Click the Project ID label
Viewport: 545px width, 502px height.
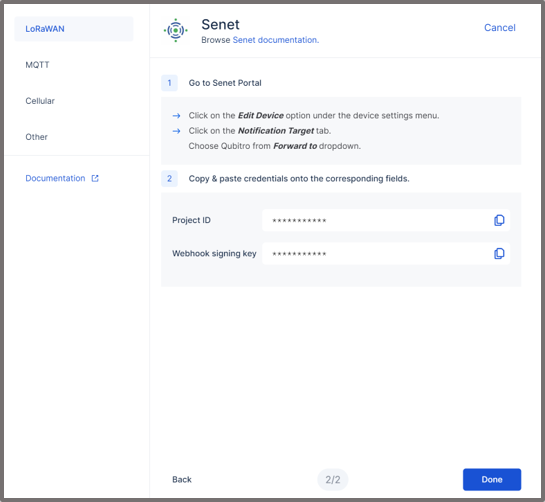tap(191, 220)
